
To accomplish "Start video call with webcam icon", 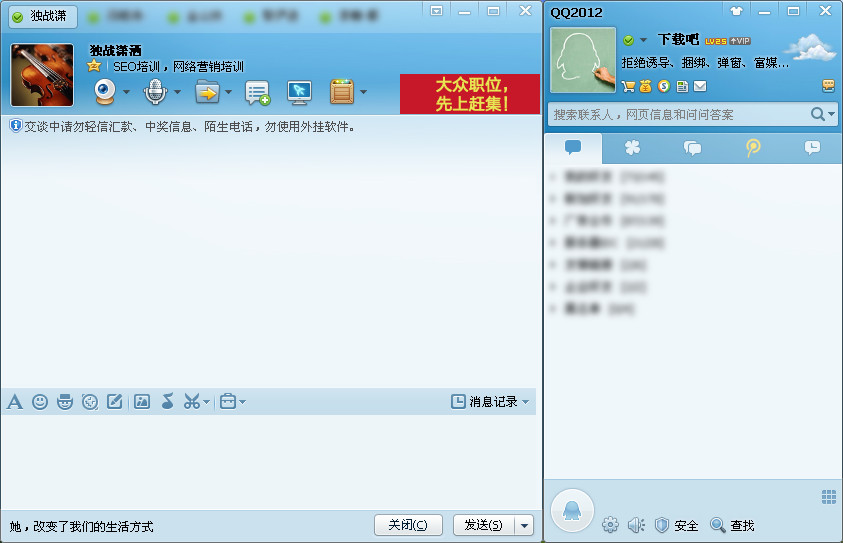I will tap(105, 91).
